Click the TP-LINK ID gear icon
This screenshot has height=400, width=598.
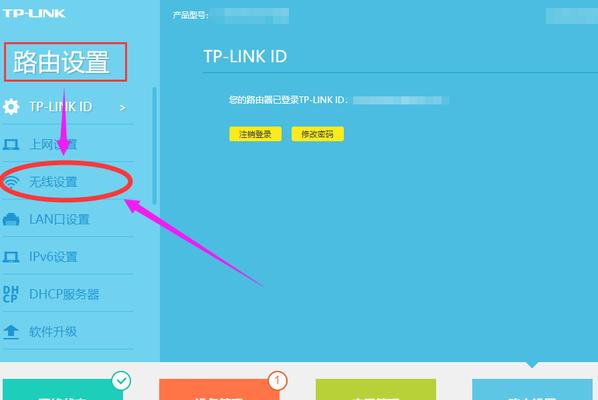pyautogui.click(x=11, y=107)
